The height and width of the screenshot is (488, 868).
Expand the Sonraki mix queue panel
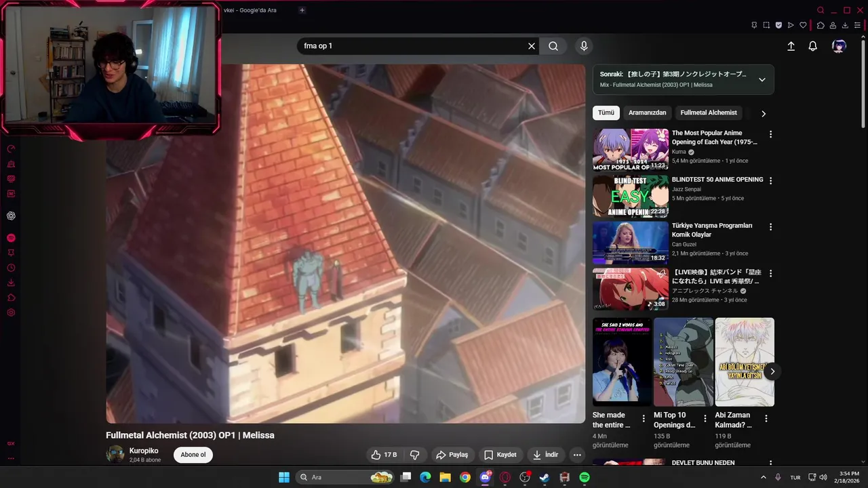click(762, 79)
